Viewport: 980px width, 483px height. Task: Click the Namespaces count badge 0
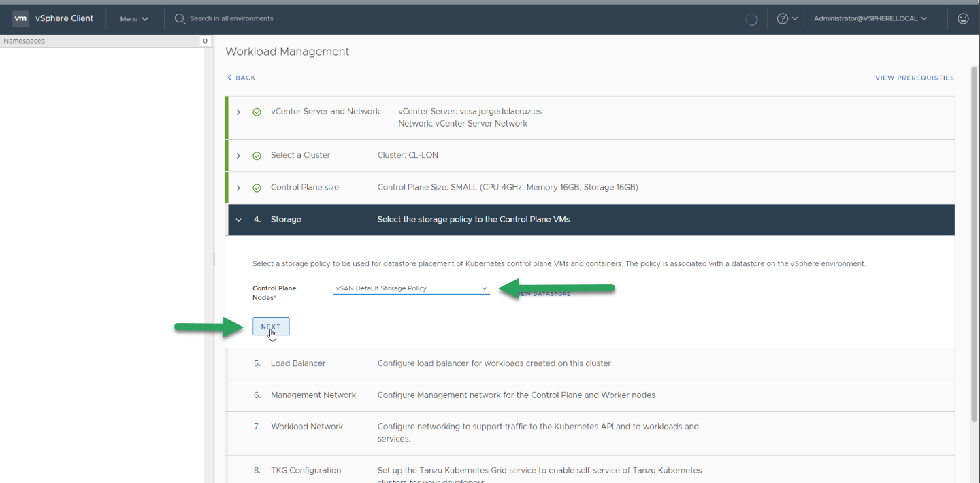205,41
